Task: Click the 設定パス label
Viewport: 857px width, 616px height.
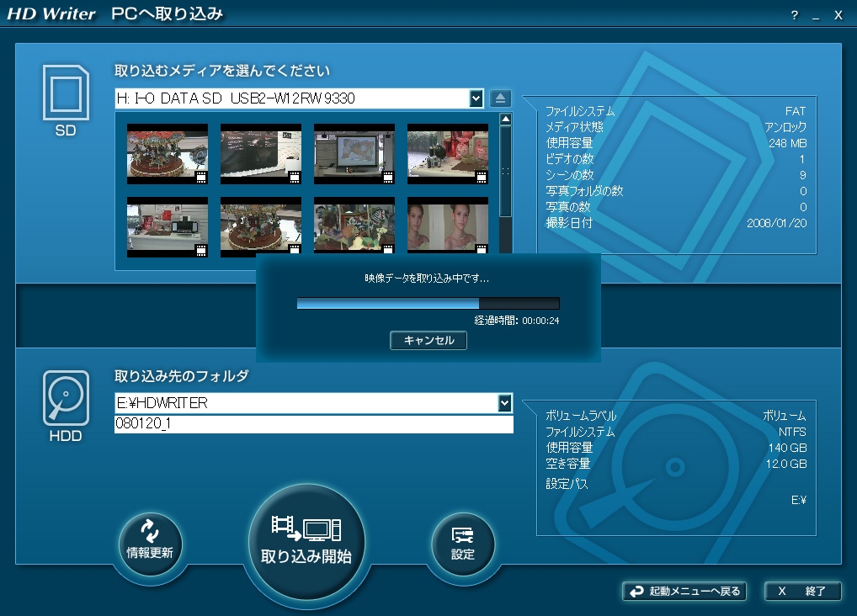Action: click(567, 484)
